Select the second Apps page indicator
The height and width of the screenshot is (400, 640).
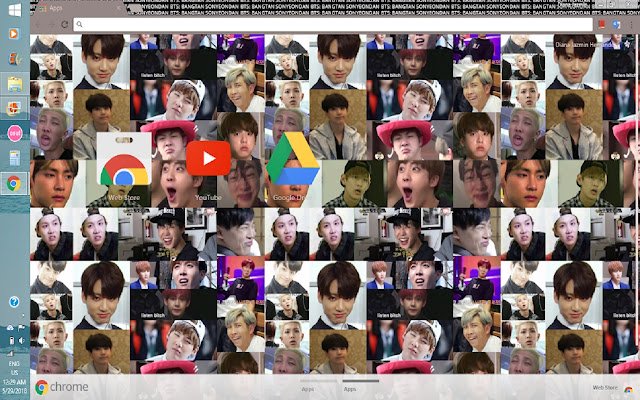pyautogui.click(x=360, y=385)
